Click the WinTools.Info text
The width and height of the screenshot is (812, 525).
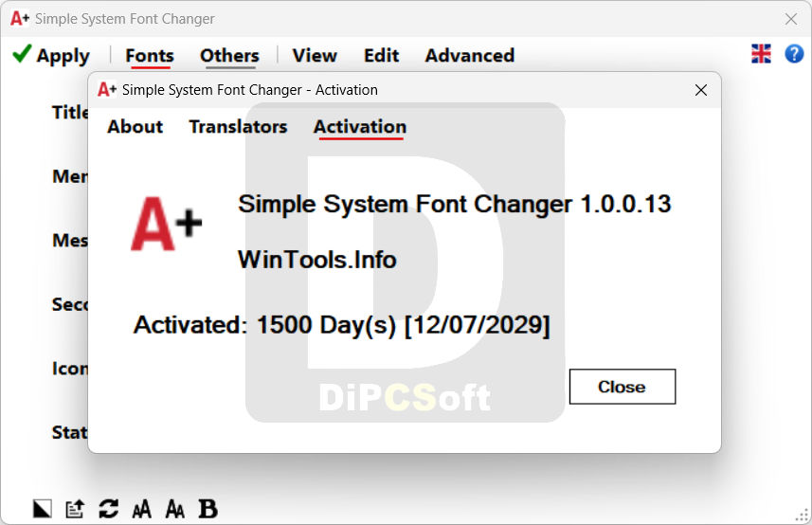pyautogui.click(x=316, y=260)
